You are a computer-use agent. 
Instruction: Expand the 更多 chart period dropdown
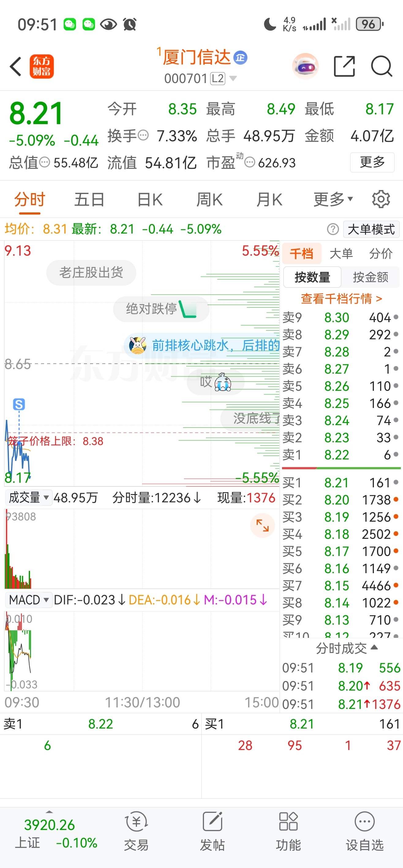pyautogui.click(x=333, y=199)
